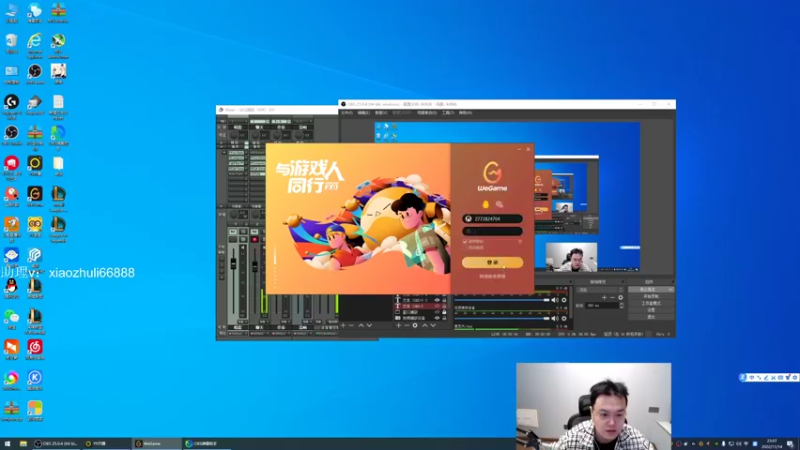Switch to WeGame taskbar button

point(157,444)
